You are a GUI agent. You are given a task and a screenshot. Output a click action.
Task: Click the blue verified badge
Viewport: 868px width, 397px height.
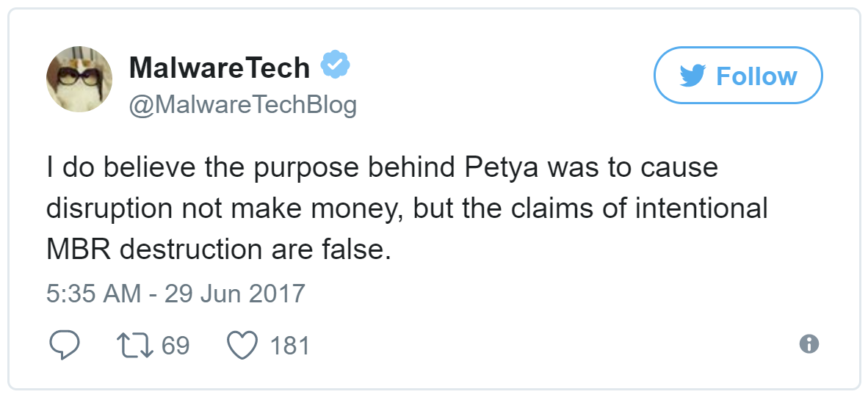[x=336, y=67]
